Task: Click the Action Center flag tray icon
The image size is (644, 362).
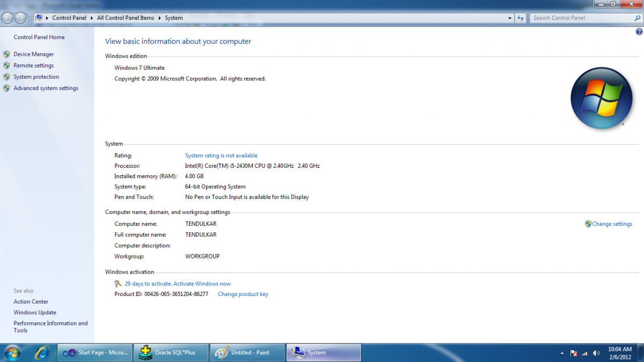Action: 573,353
